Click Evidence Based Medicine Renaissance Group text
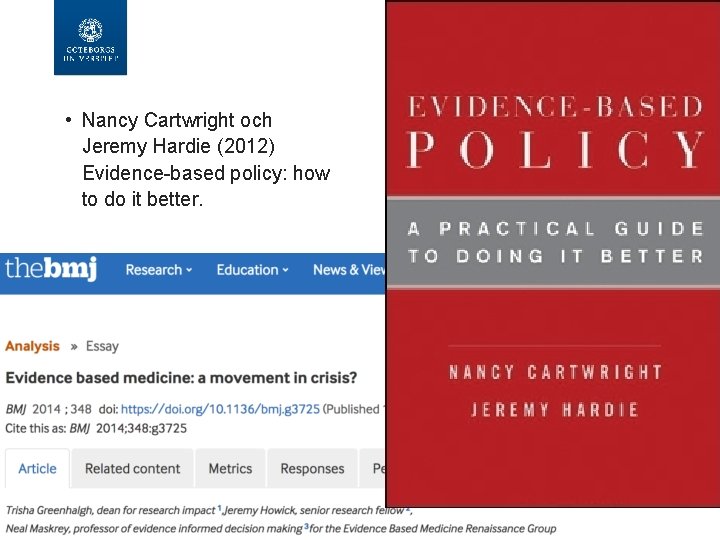The height and width of the screenshot is (540, 720). click(450, 529)
